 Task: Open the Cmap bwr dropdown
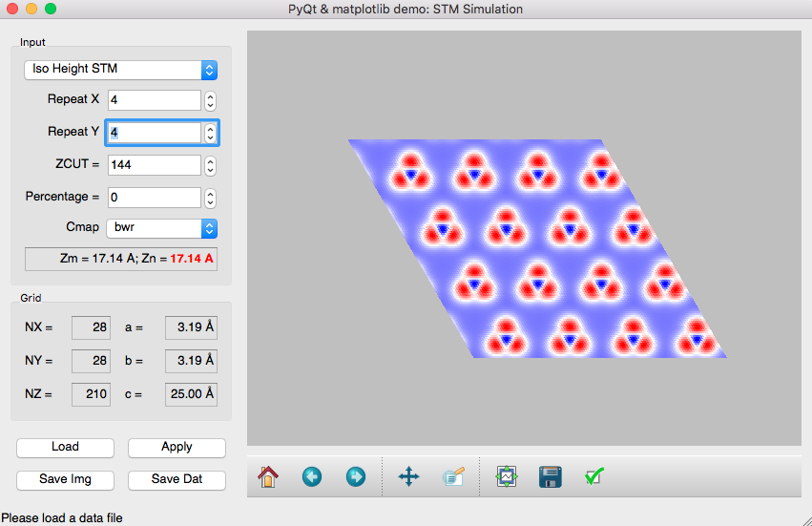pos(161,228)
